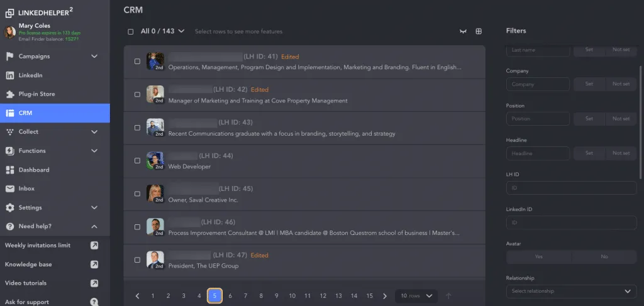This screenshot has height=306, width=644.
Task: Go to page 6
Action: tap(230, 296)
